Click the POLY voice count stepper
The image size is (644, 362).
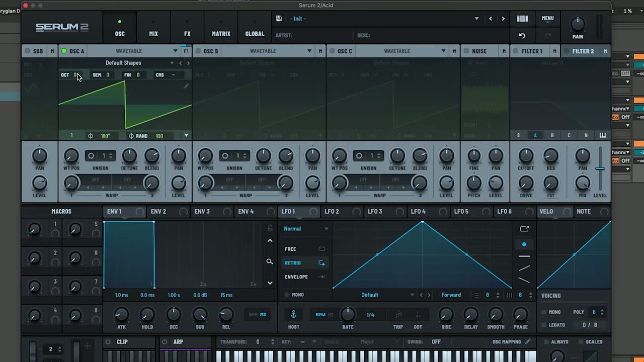tap(602, 312)
